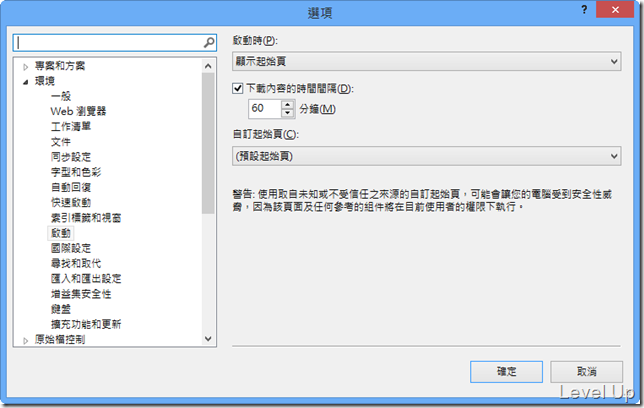The height and width of the screenshot is (408, 644).
Task: Collapse the 環境 node
Action: pos(25,82)
